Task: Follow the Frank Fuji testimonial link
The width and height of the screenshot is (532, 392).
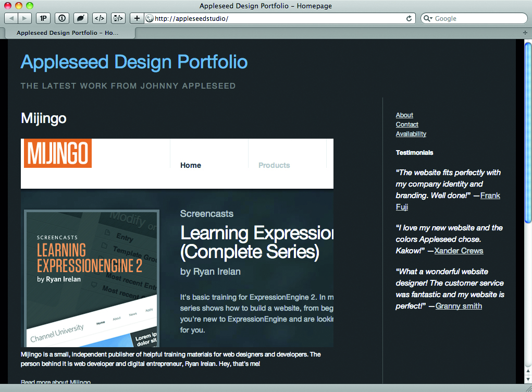Action: click(490, 195)
